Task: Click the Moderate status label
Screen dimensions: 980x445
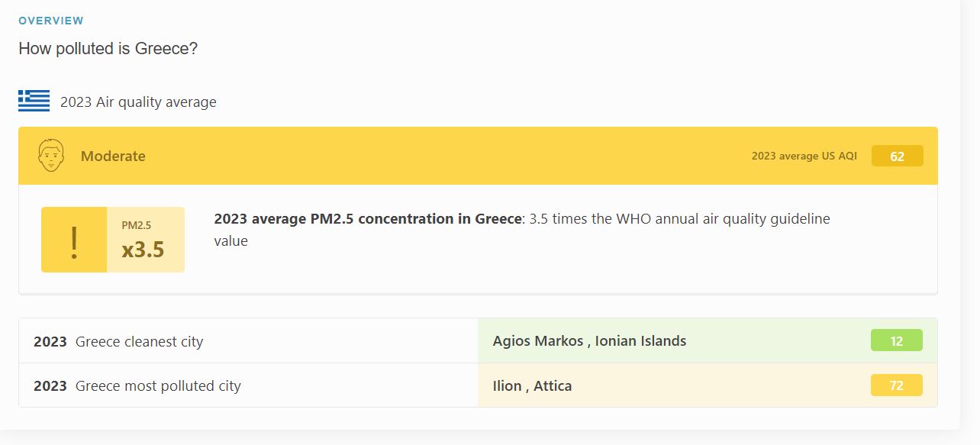Action: [113, 156]
